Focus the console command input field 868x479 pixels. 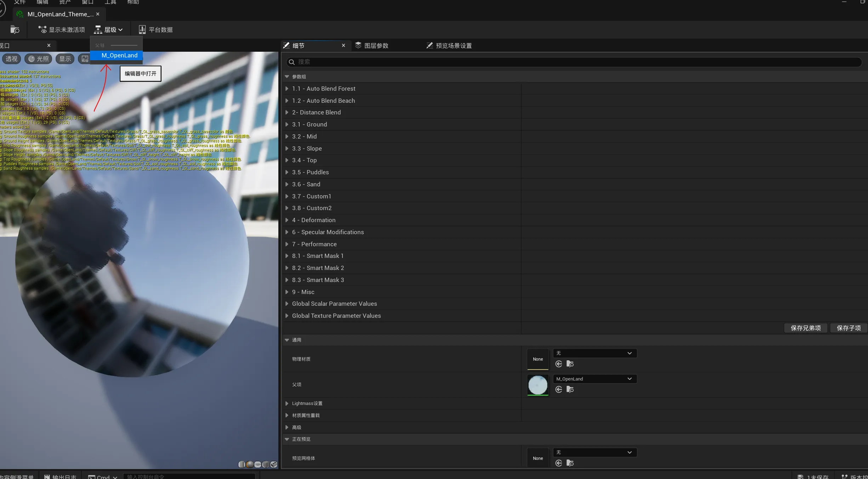tap(189, 477)
